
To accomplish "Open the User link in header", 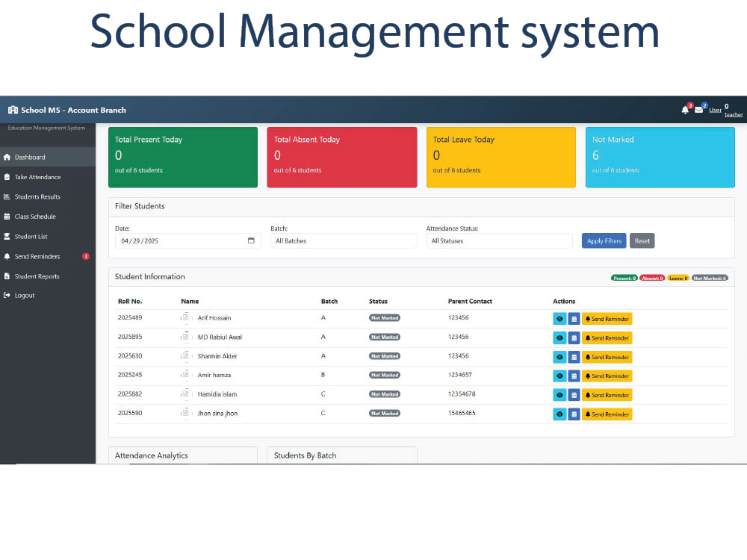I will (x=715, y=110).
